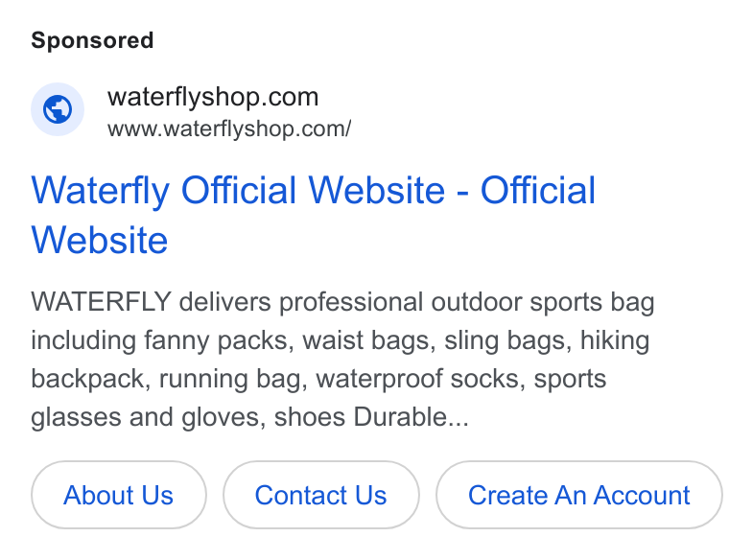
Task: Click the word hiking in the description
Action: point(615,340)
